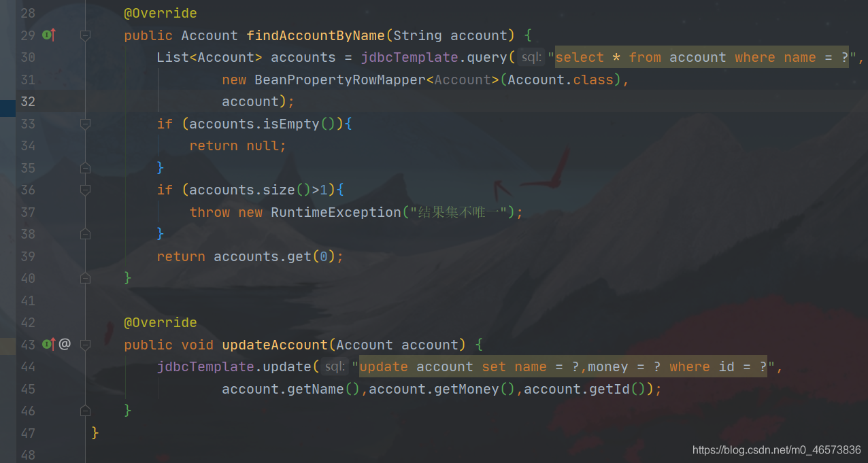Collapse the if accounts.size block fold marker
The width and height of the screenshot is (868, 463).
pyautogui.click(x=85, y=190)
